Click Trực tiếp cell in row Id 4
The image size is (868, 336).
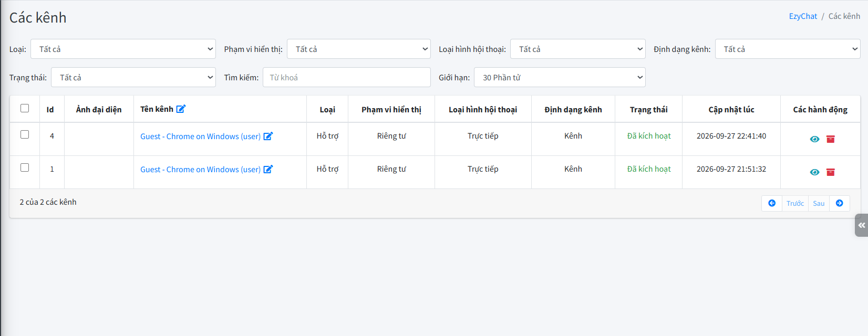point(483,136)
